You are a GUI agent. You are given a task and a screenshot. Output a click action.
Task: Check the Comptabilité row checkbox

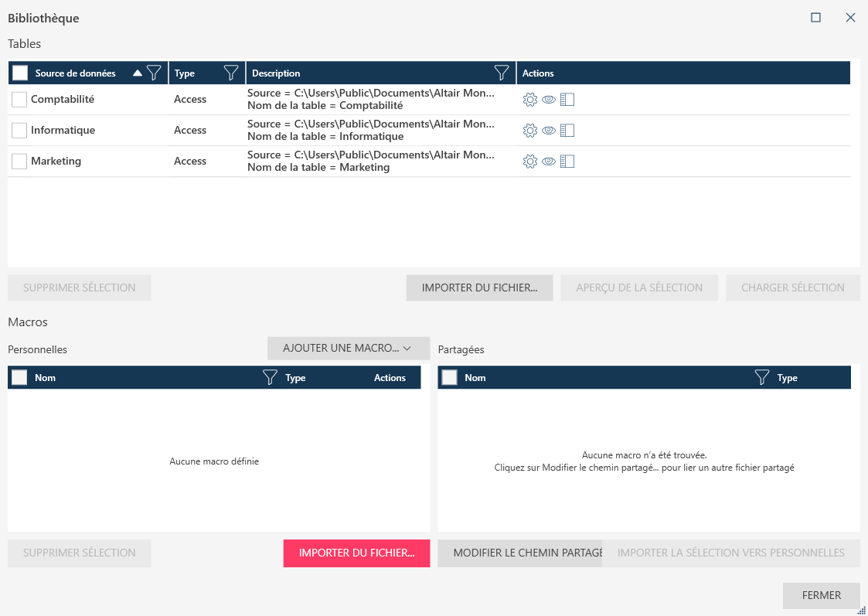click(19, 100)
